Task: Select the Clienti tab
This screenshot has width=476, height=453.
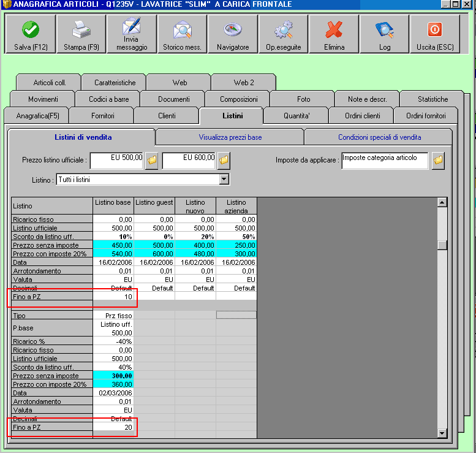Action: pyautogui.click(x=167, y=115)
